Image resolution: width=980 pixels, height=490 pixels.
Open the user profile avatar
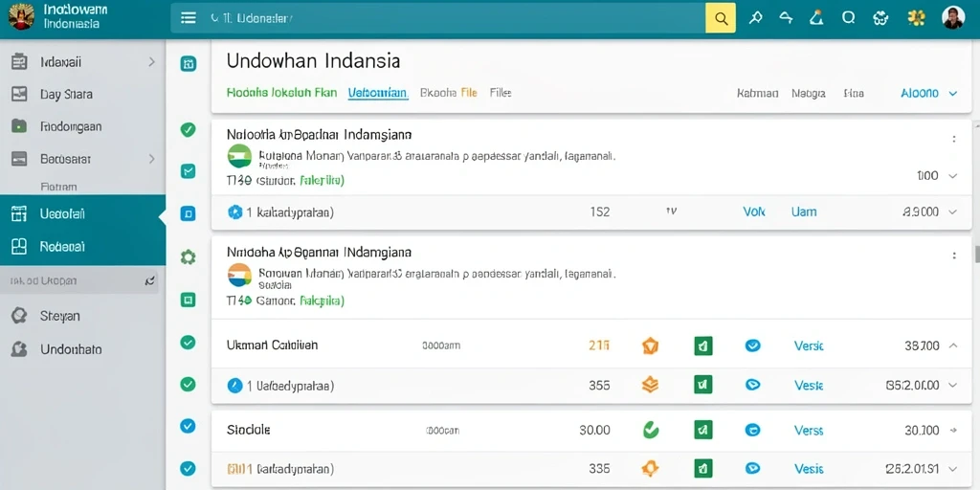coord(953,17)
